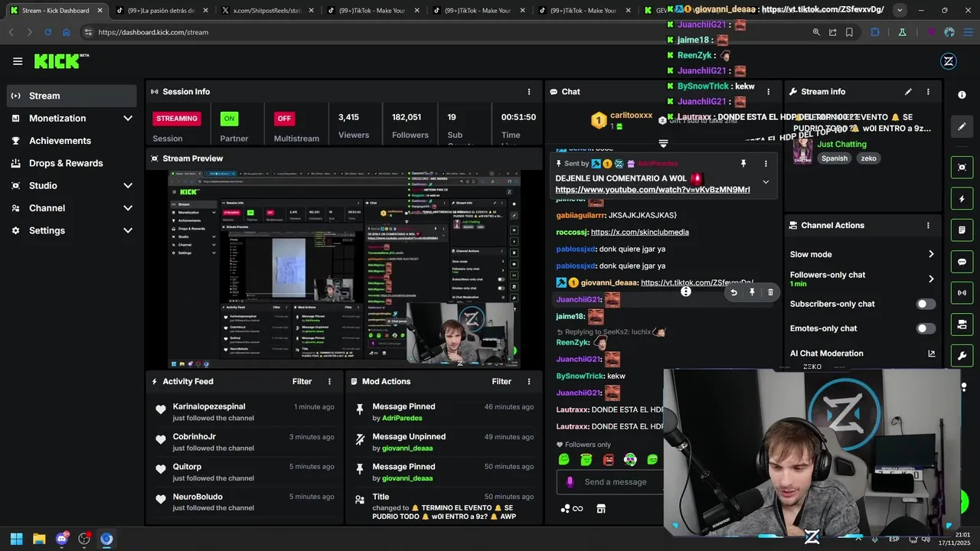Open Chat panel three-dot menu

tap(769, 92)
